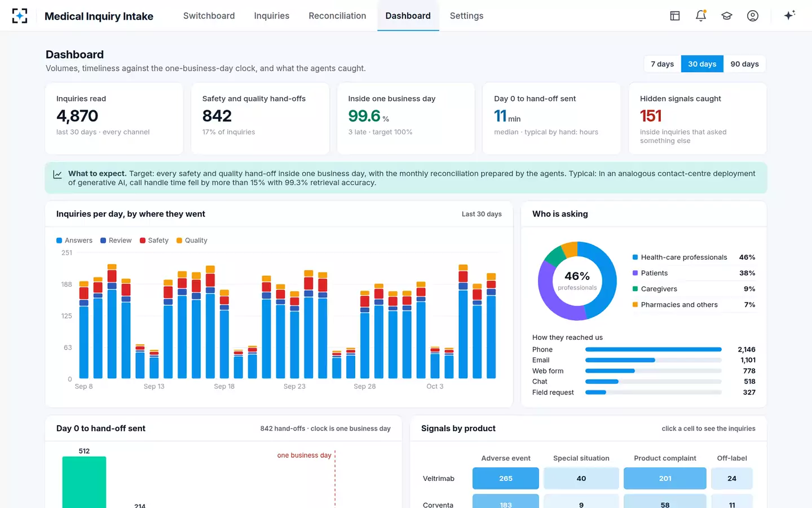Toggle the Safety series in the chart legend
Screen dimensions: 812x508
[155, 240]
